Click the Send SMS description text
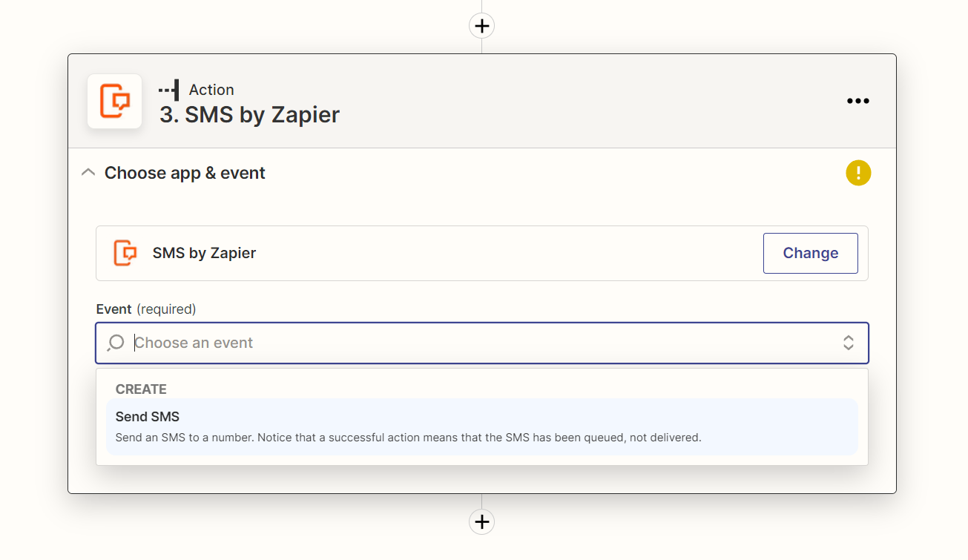Image resolution: width=968 pixels, height=560 pixels. pos(409,438)
